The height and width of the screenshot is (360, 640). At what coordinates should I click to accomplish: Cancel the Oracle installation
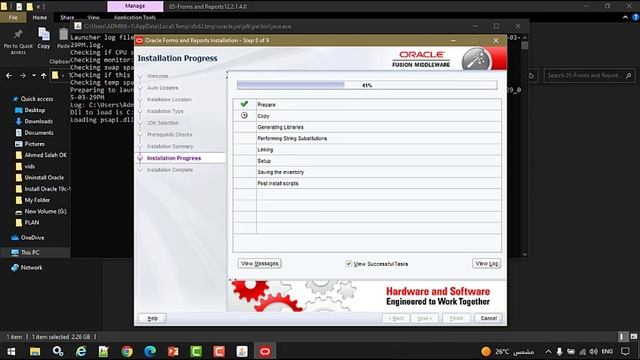point(489,318)
